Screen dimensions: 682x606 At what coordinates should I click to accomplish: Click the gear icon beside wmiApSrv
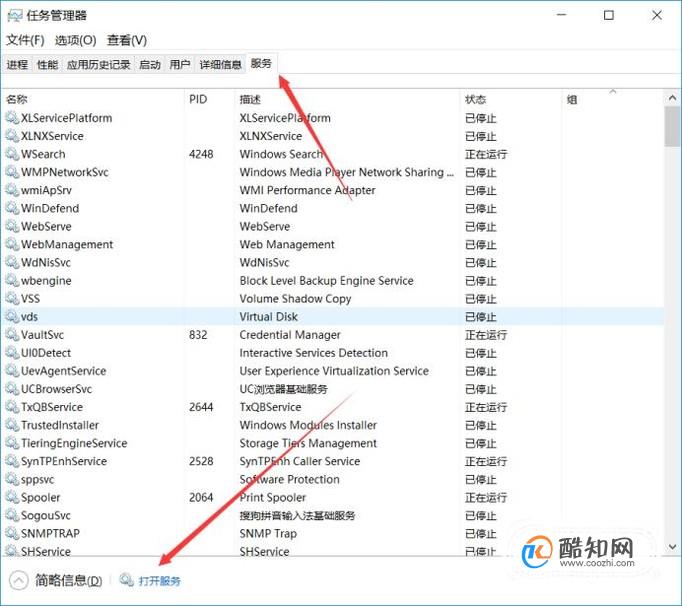click(12, 190)
